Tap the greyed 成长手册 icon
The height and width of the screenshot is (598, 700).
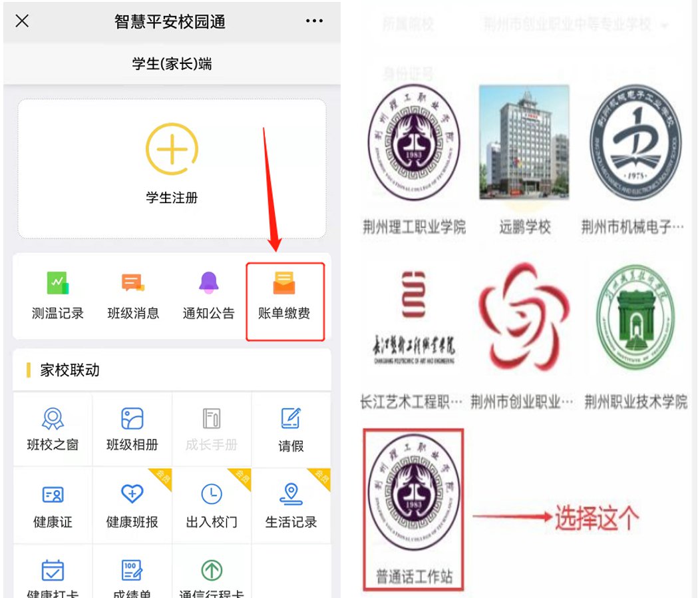(x=212, y=419)
